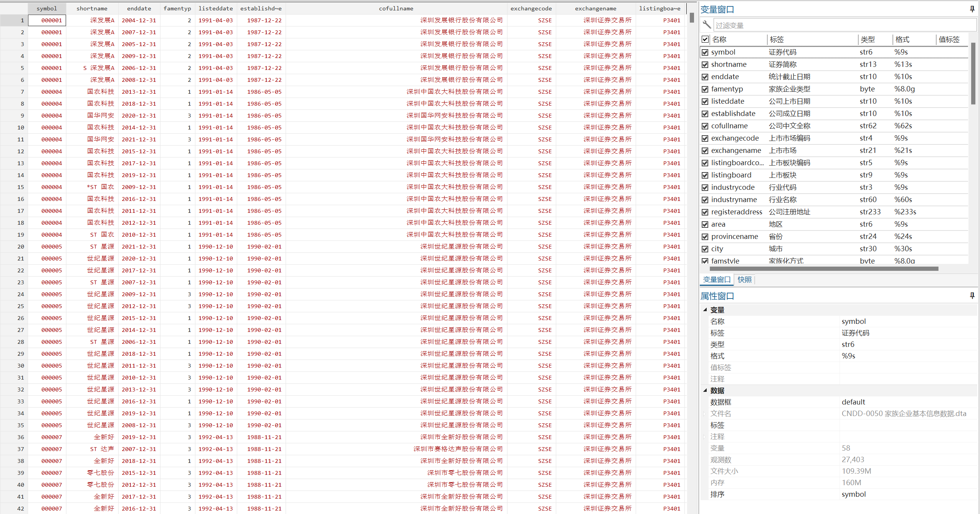
Task: Collapse the 数据 section in properties panel
Action: [705, 390]
